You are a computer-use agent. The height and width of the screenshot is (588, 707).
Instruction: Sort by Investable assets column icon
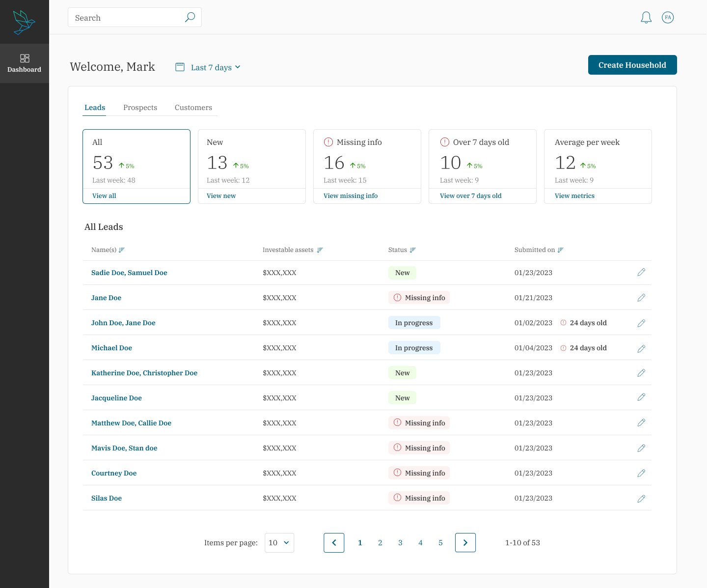click(x=320, y=250)
